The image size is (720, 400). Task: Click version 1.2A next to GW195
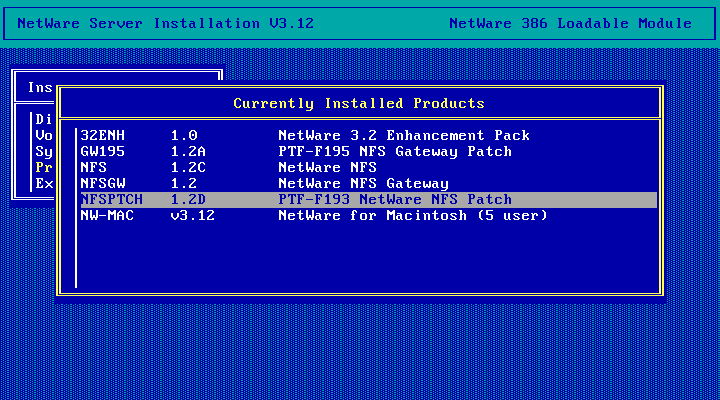(188, 152)
